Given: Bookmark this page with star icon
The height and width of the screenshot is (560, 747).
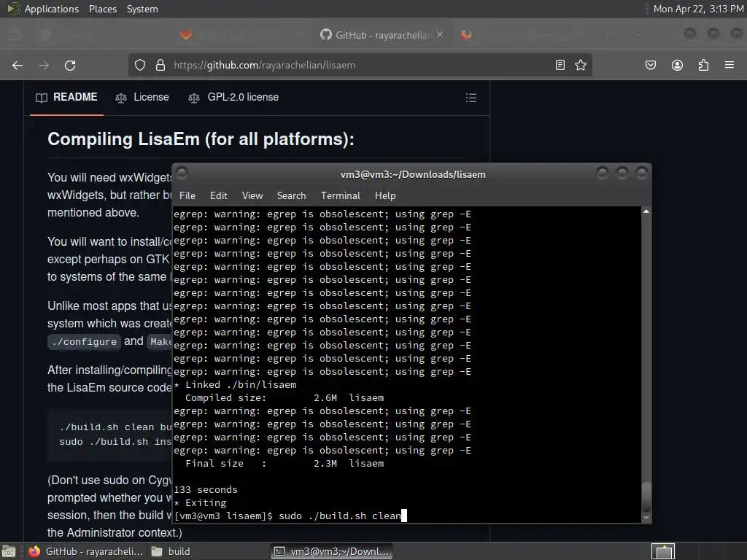Looking at the screenshot, I should tap(580, 65).
